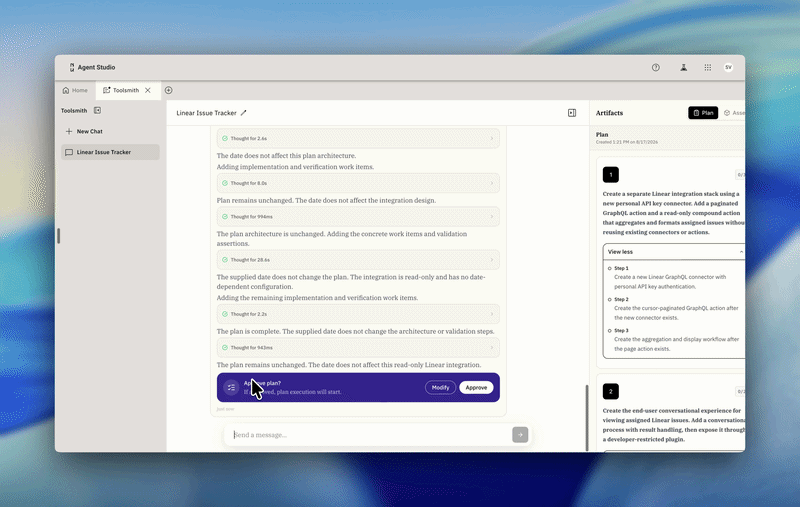Viewport: 800px width, 507px height.
Task: Close the Toolsmith tab
Action: pos(148,90)
